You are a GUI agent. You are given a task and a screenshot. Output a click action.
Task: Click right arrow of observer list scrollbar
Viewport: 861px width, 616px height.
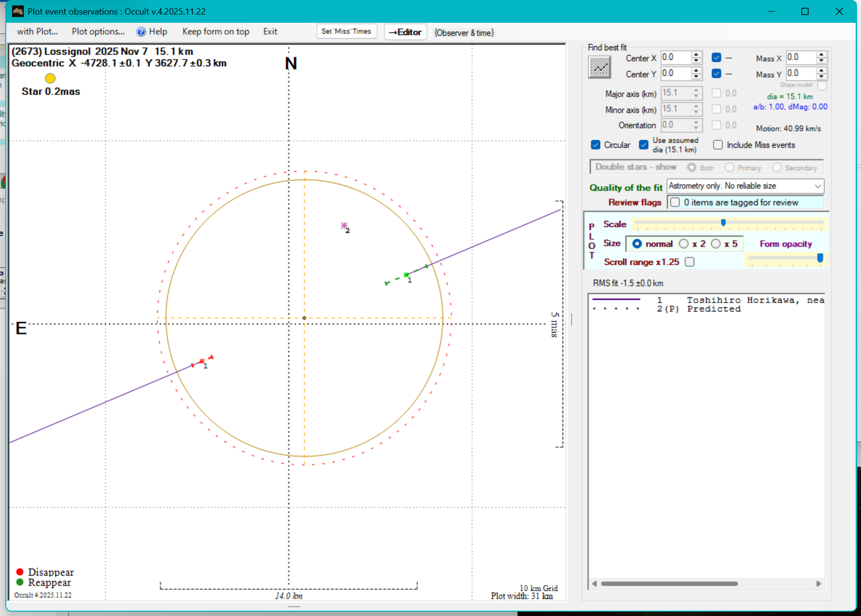819,584
